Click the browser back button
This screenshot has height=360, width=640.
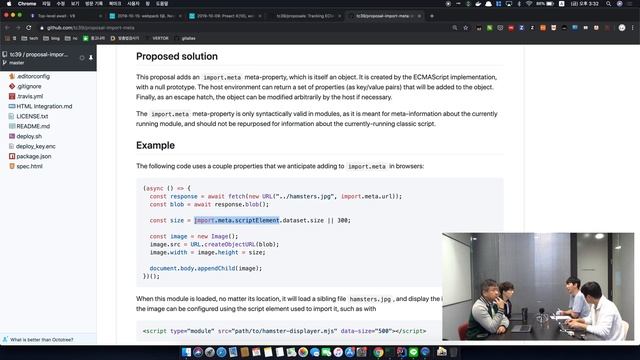[x=7, y=28]
